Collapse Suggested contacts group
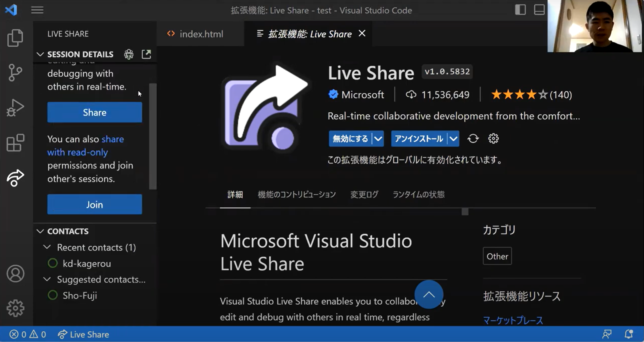This screenshot has width=644, height=342. [47, 279]
